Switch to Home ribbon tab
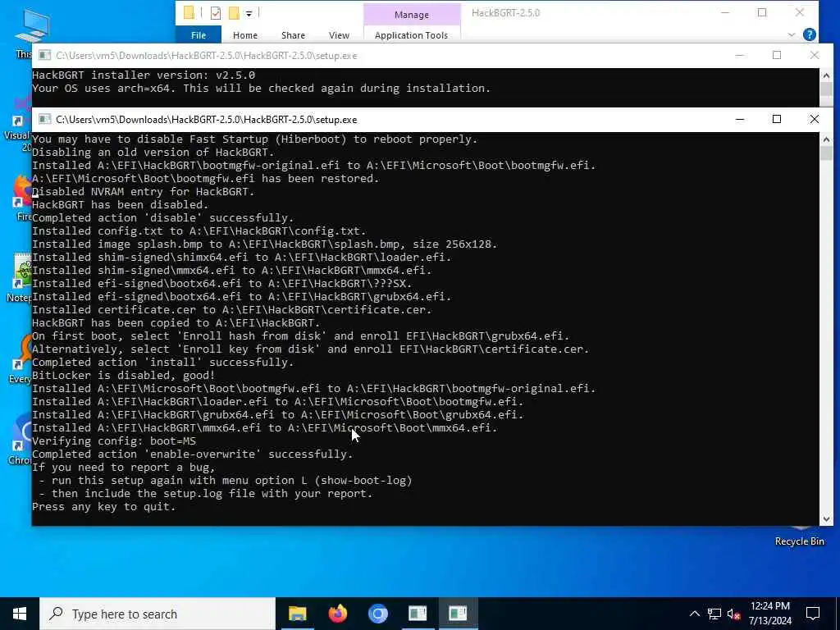 tap(244, 34)
